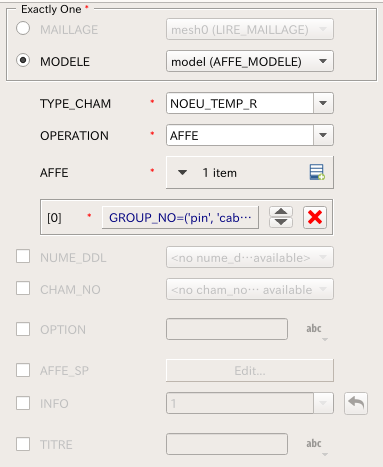Screen dimensions: 383x467
Task: Edit the GROUP_NO=('pin', 'cab… item
Action: [180, 218]
